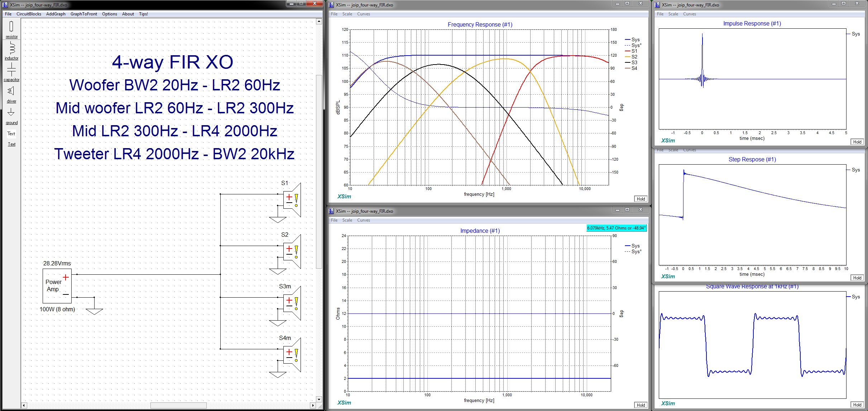Open the Options menu
This screenshot has width=868, height=411.
tap(110, 14)
